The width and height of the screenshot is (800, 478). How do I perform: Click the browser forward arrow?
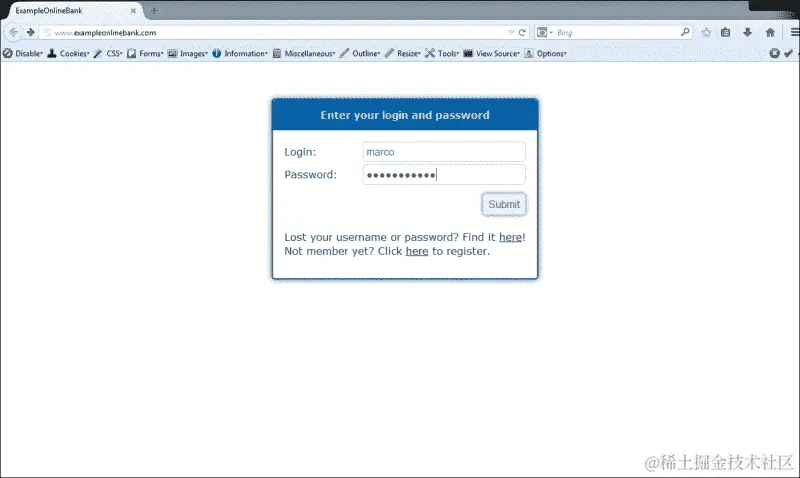pos(31,32)
